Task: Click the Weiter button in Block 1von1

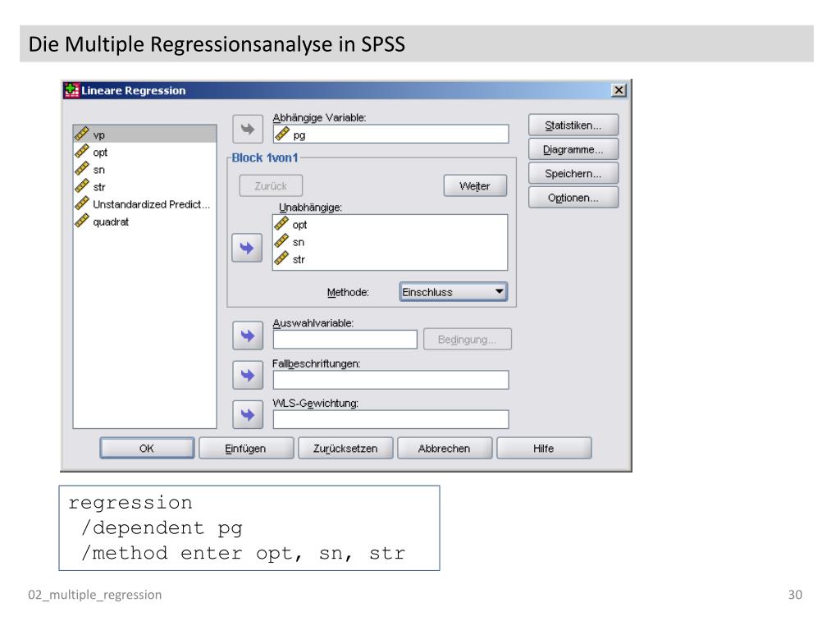Action: pos(475,186)
